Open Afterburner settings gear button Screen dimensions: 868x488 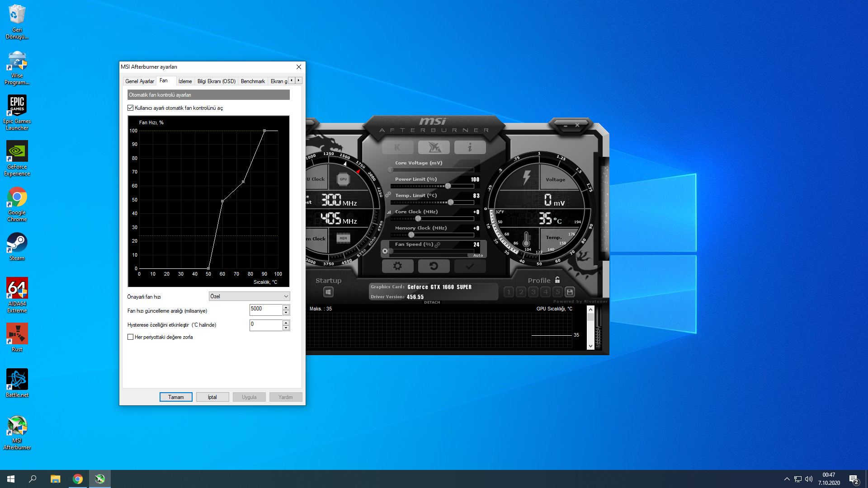tap(397, 266)
